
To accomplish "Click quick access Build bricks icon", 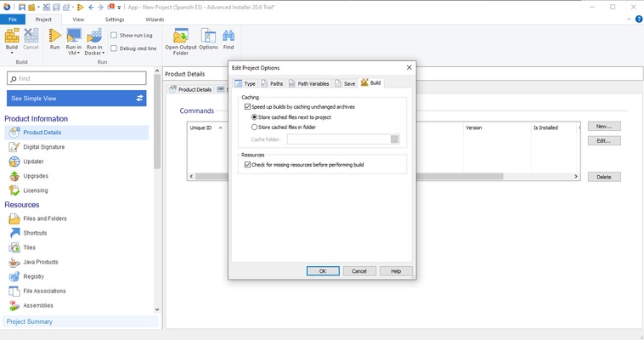I will 31,7.
